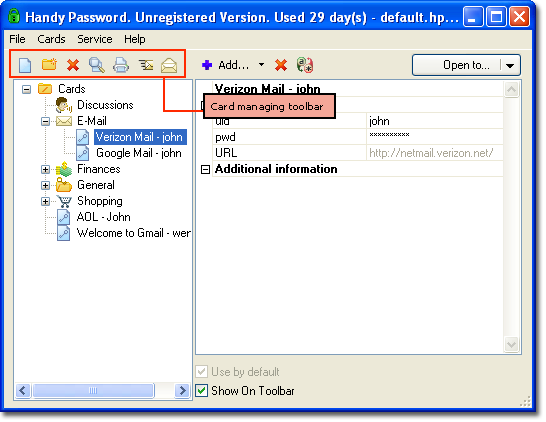
Task: Open card search with the magnifier icon
Action: click(96, 65)
